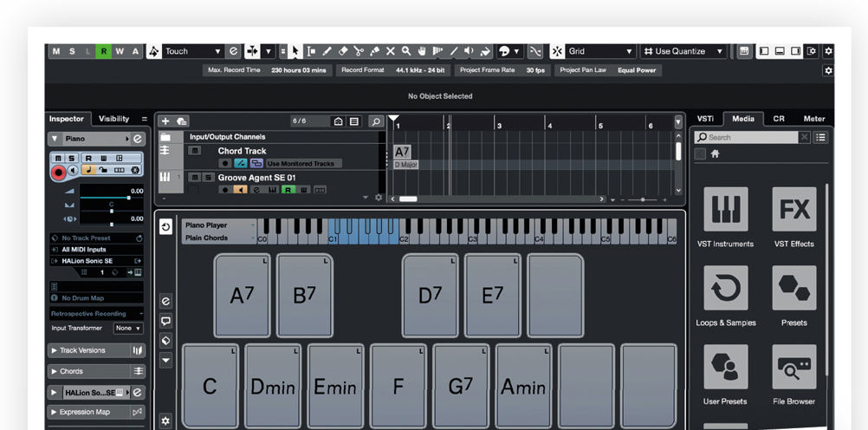
Task: Click the Media rack home icon
Action: point(715,154)
